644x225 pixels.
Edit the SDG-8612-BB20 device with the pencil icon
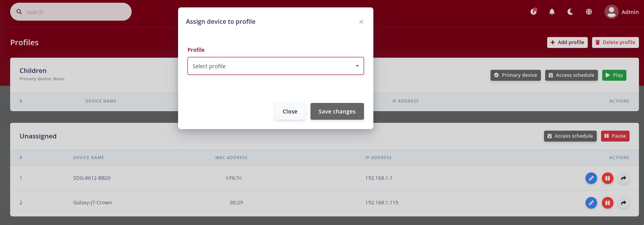click(x=591, y=178)
